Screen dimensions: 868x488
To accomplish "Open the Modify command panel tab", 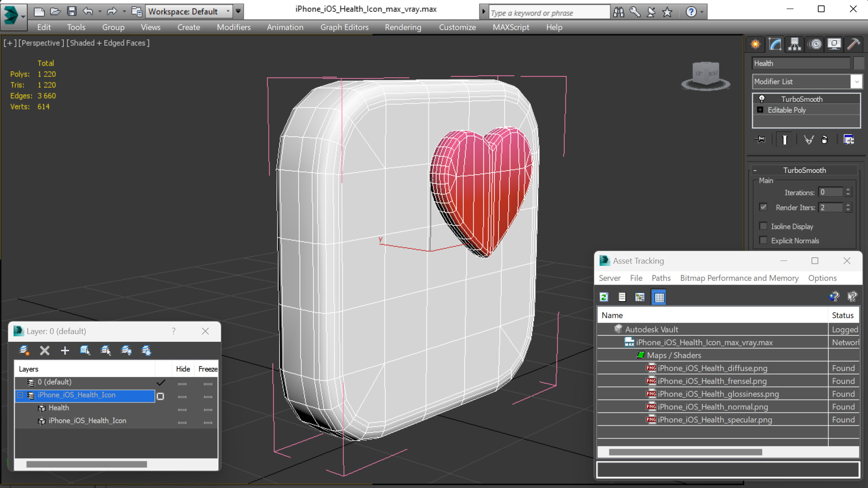I will click(x=775, y=44).
